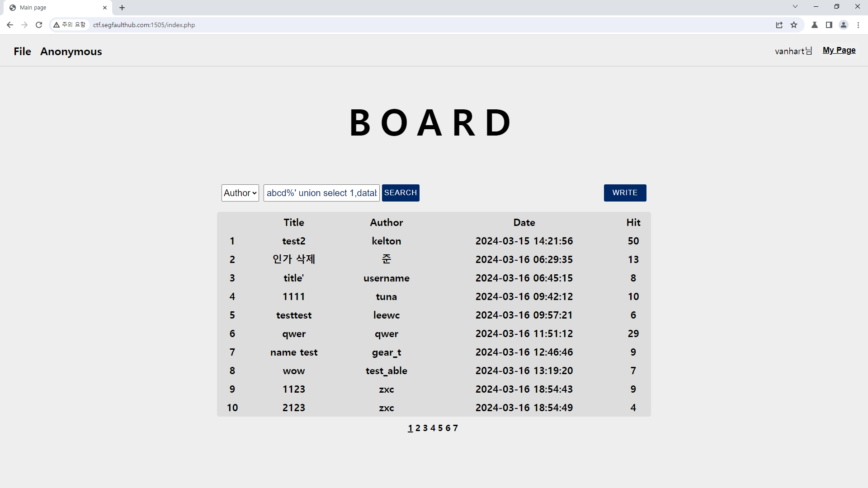
Task: Click the Hit column header
Action: (x=633, y=222)
